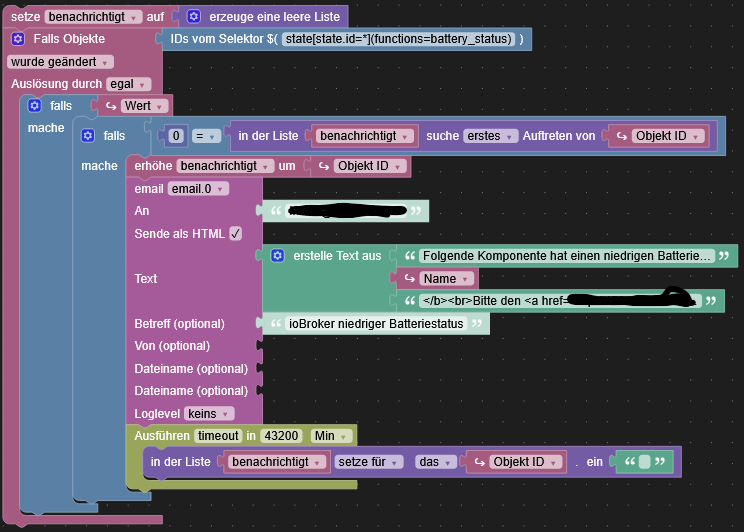Open the Loglevel 'keins' dropdown
744x532 pixels.
pyautogui.click(x=209, y=414)
